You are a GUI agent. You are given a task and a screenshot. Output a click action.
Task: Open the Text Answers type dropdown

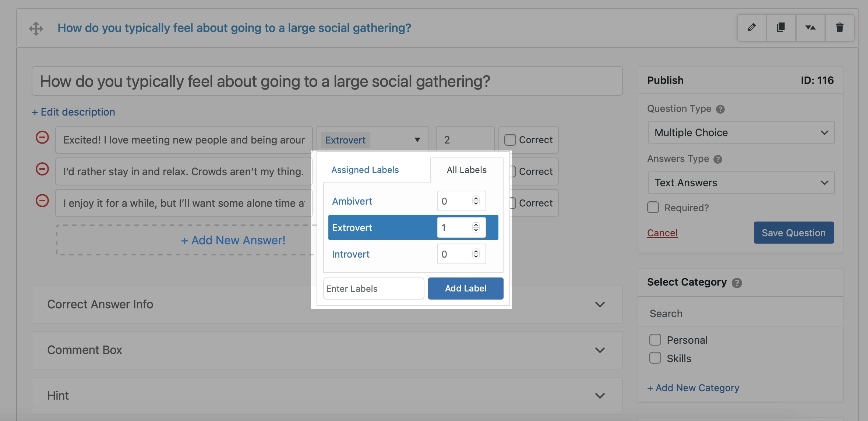741,183
